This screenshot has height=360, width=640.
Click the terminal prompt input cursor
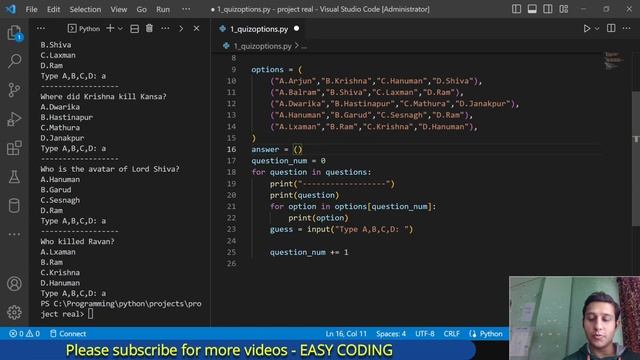[90, 314]
